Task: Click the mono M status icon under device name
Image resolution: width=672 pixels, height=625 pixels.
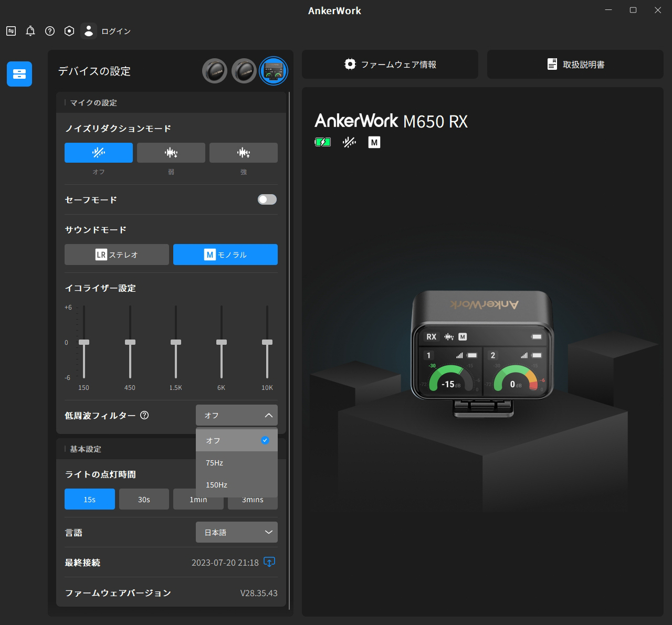Action: coord(374,142)
